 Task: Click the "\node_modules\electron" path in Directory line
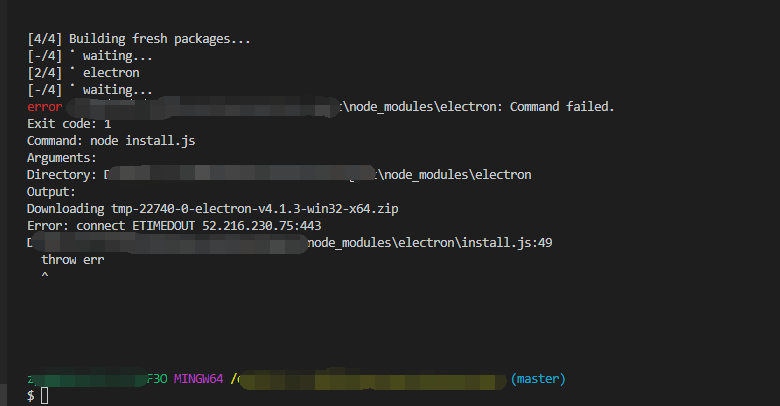pos(453,175)
